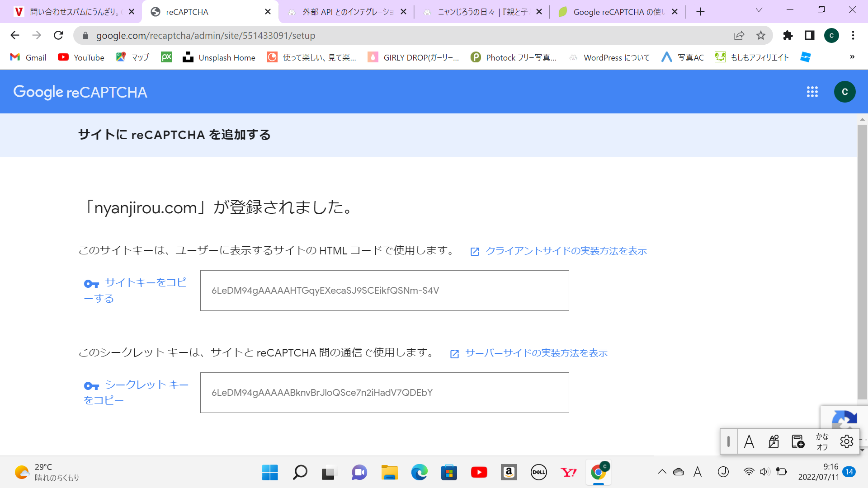Click the bookmark star icon in address bar
Screen dimensions: 868x488
(761, 35)
